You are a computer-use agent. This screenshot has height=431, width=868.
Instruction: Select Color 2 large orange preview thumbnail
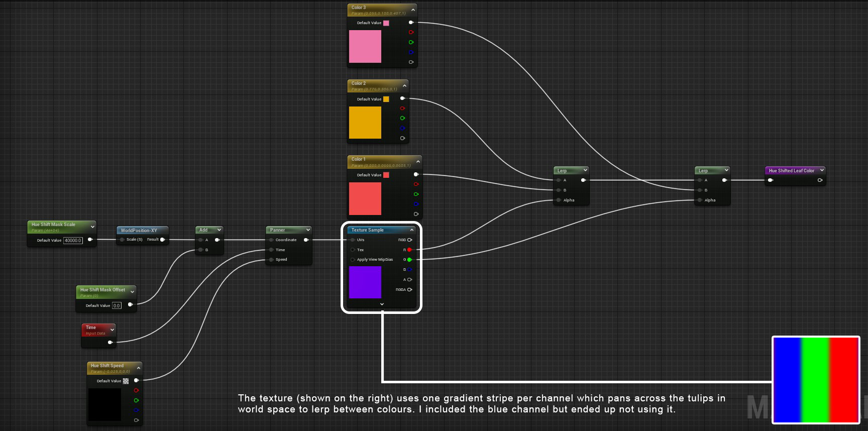pos(365,123)
